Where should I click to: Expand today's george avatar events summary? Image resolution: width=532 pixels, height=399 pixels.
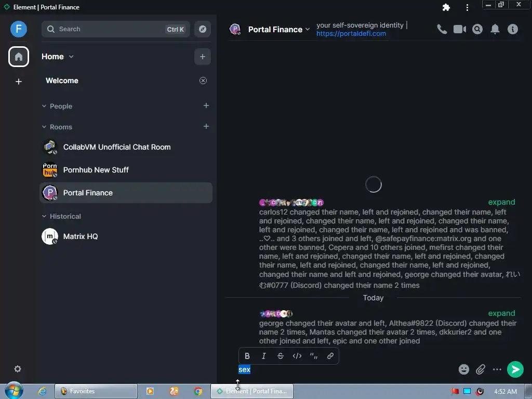(x=501, y=313)
